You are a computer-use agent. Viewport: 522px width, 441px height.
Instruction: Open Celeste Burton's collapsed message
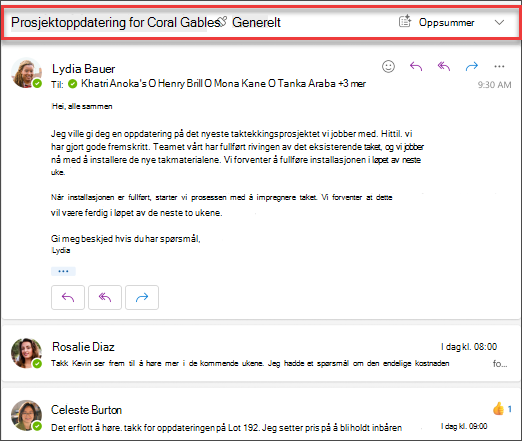[261, 416]
